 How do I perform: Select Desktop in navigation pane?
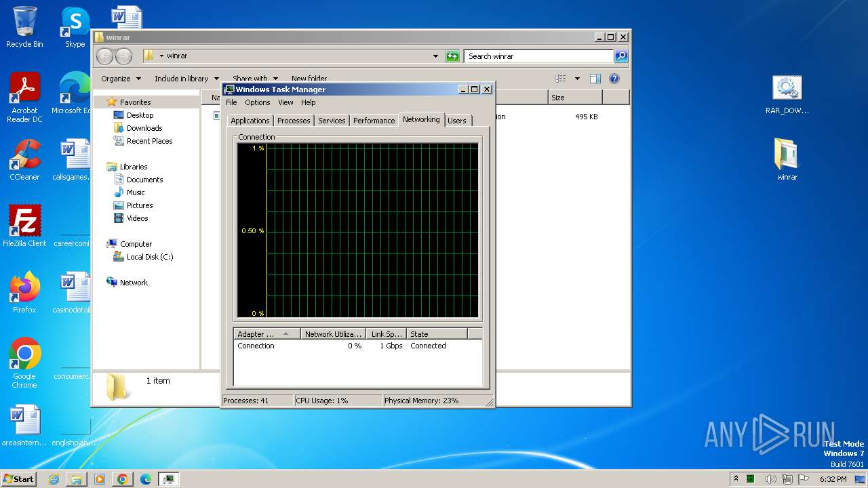(140, 115)
